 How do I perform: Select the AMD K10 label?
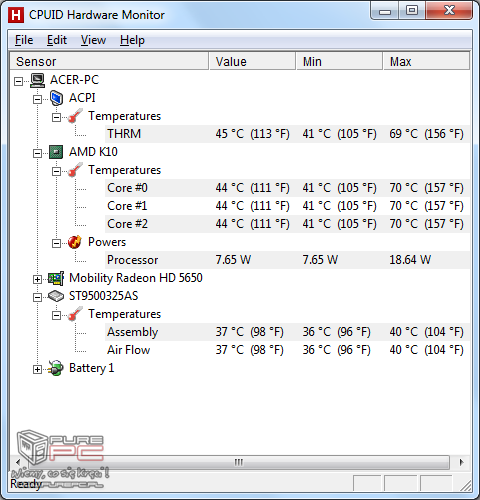93,152
